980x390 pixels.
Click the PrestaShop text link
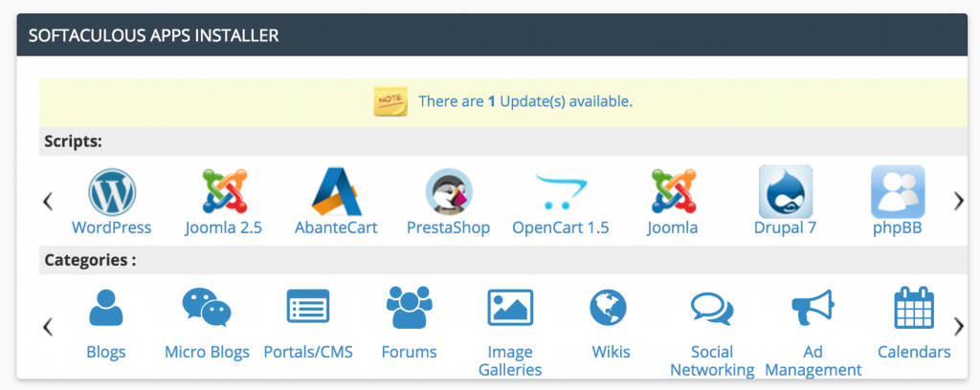[x=449, y=227]
